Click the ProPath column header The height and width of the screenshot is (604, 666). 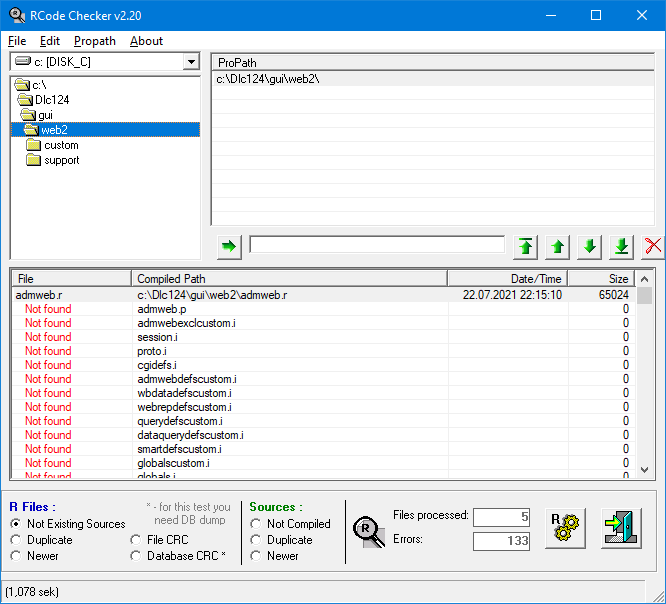coord(433,62)
